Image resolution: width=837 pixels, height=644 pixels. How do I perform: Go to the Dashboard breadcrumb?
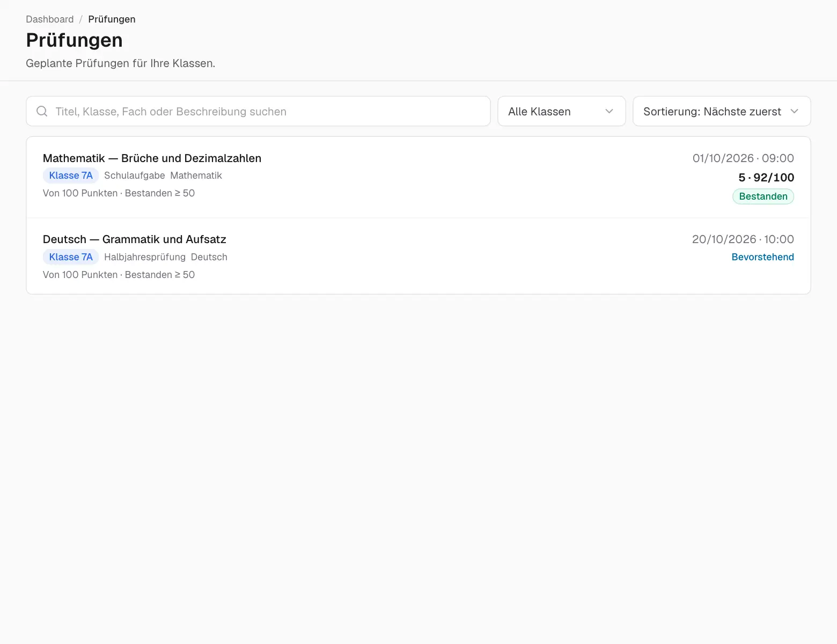click(50, 19)
